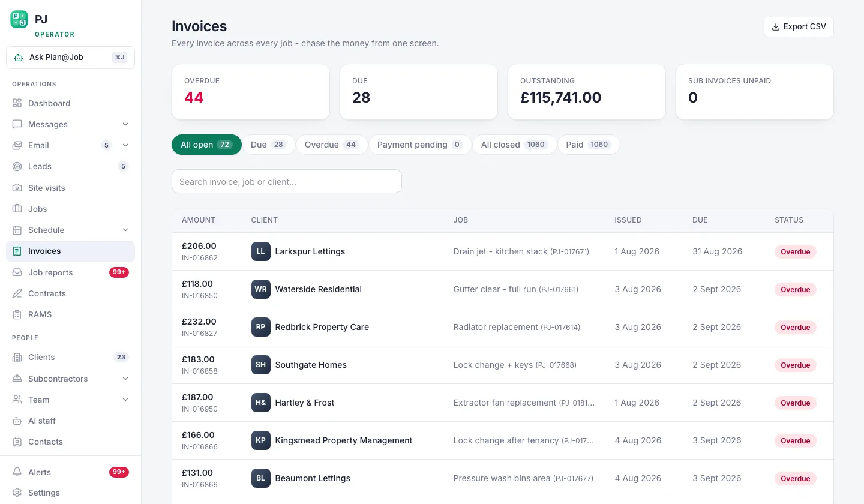Viewport: 864px width, 504px height.
Task: Switch to the Overdue filter tab
Action: point(331,145)
